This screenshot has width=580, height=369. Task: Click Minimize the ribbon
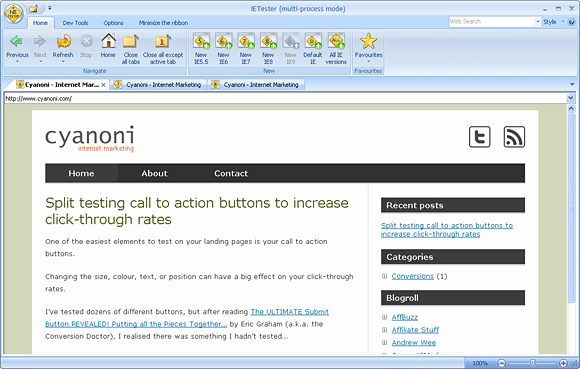pos(163,23)
